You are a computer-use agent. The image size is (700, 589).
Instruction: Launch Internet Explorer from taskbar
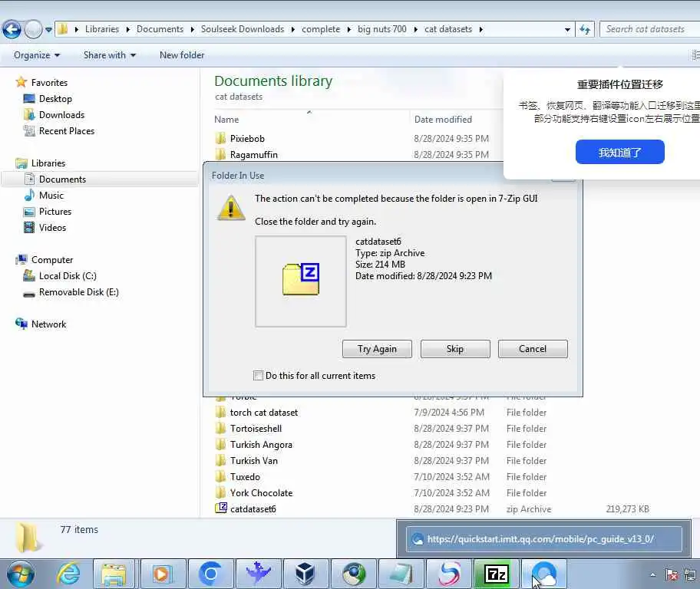pyautogui.click(x=69, y=574)
